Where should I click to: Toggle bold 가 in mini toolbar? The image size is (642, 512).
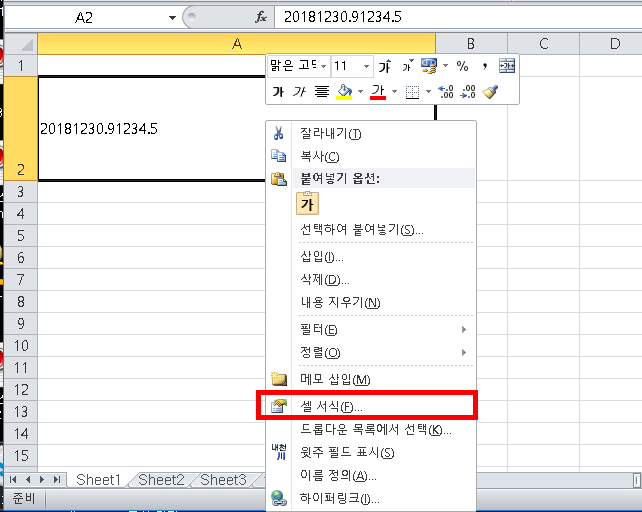click(x=278, y=91)
